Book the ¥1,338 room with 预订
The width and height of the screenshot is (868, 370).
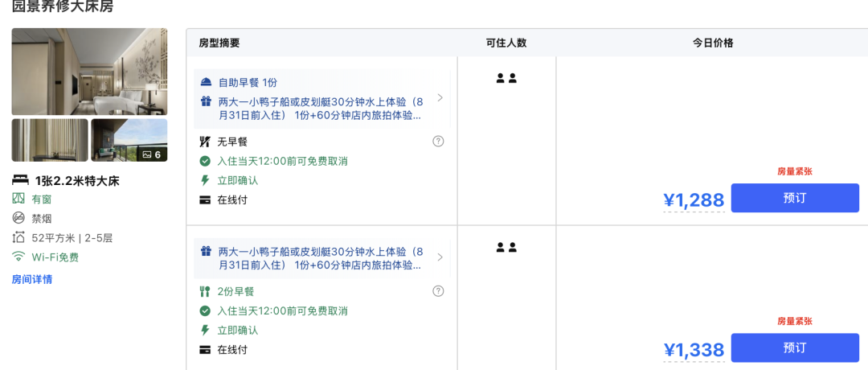794,347
